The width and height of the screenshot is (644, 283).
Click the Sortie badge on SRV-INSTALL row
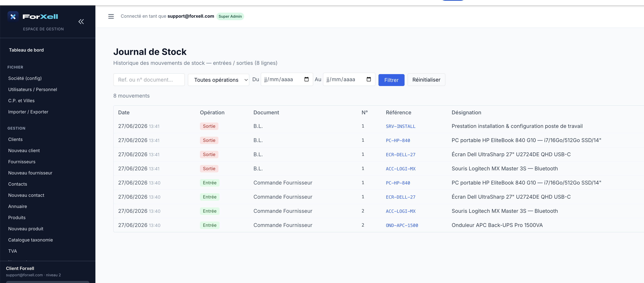point(209,126)
